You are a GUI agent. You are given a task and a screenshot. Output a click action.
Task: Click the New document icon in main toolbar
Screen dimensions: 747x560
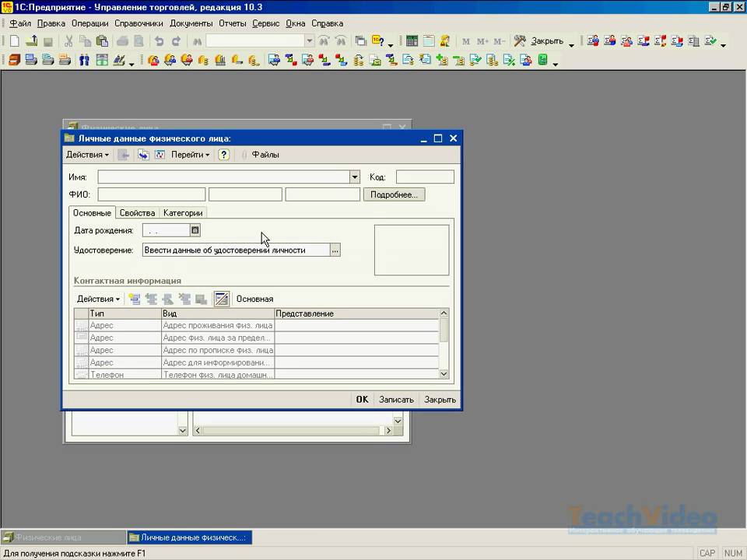14,41
